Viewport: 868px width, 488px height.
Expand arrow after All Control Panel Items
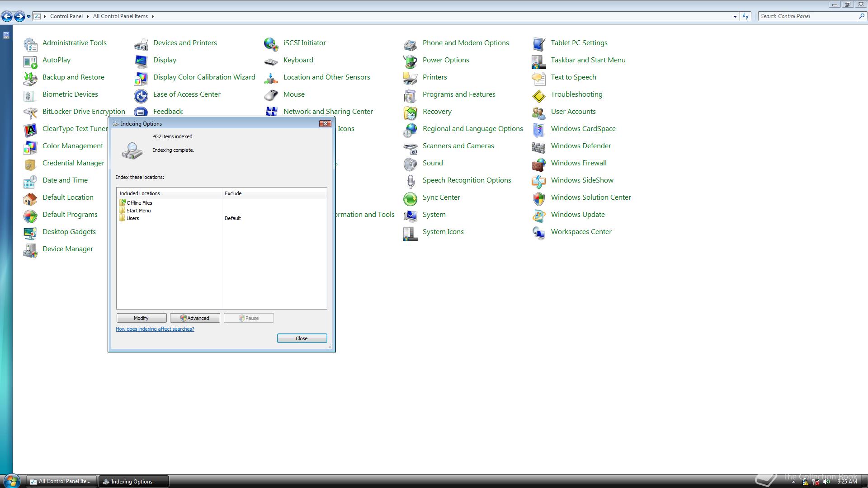[x=153, y=16]
